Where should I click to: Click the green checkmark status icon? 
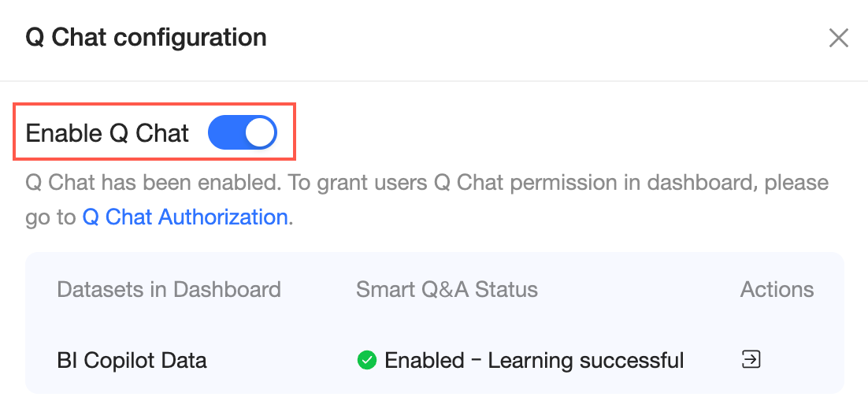[366, 361]
